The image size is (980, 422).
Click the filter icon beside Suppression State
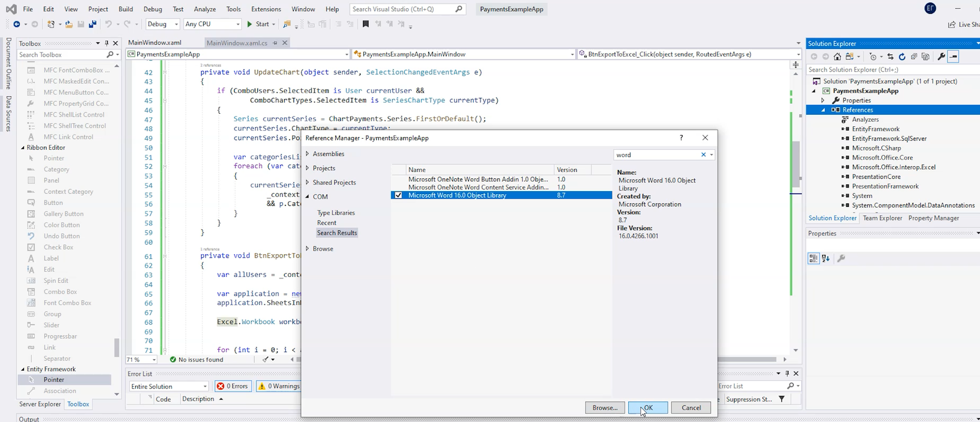pos(782,399)
